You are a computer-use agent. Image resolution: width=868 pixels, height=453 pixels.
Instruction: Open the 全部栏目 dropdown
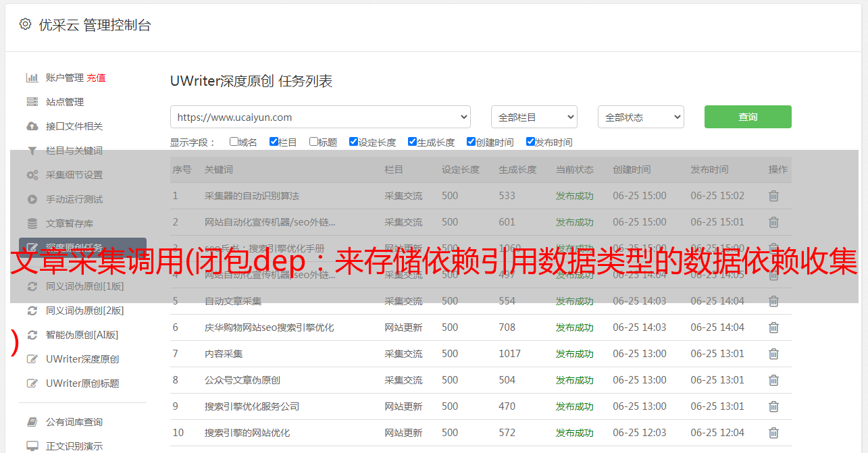(534, 117)
